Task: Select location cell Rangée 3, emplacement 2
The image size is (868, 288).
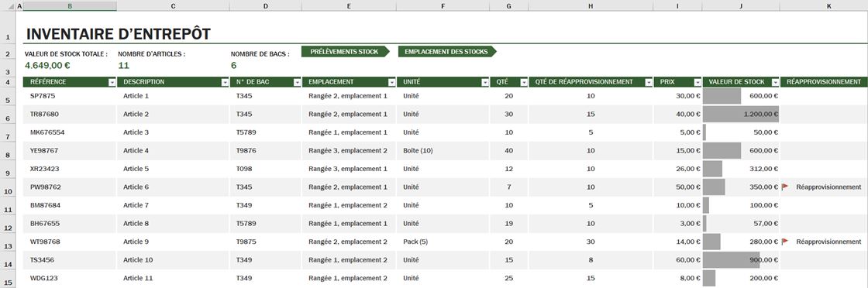Action: pos(349,150)
